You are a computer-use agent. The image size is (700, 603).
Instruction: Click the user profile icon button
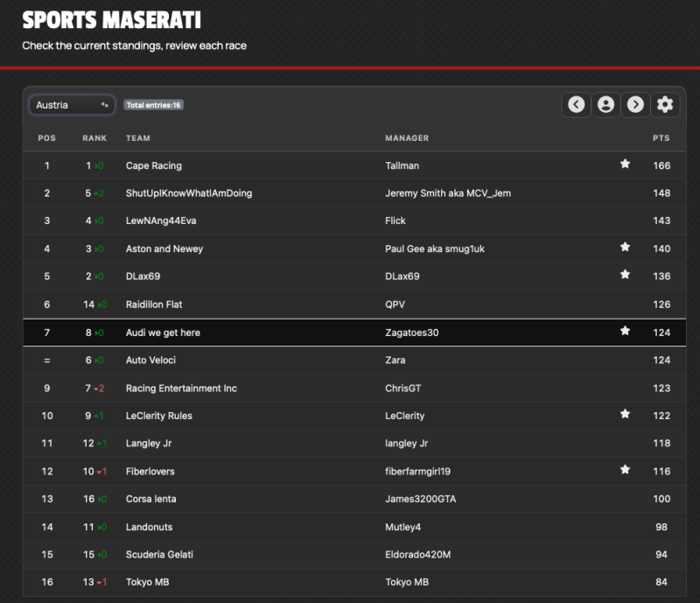coord(605,104)
